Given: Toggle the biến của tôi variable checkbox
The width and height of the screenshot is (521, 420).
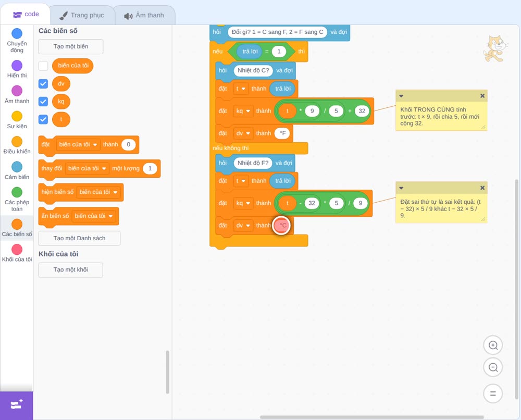Looking at the screenshot, I should pos(43,66).
